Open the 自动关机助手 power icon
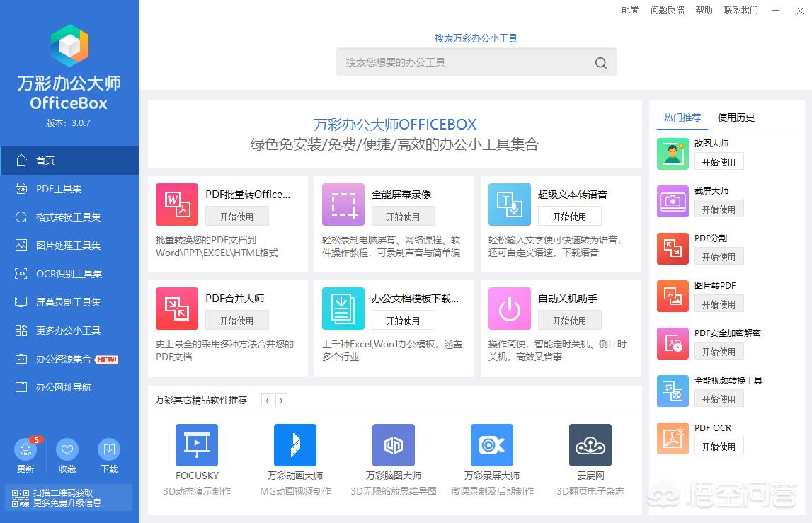Viewport: 812px width, 523px height. pos(510,309)
